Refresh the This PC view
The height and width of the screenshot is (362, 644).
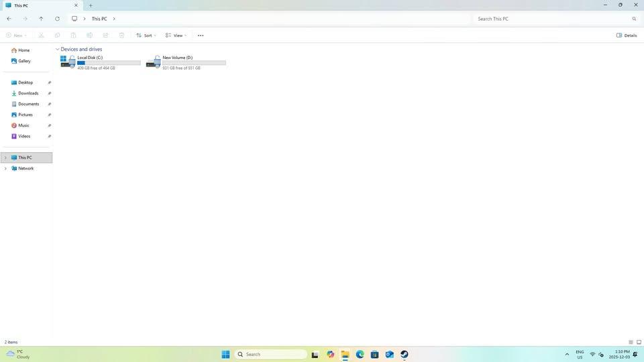[57, 19]
